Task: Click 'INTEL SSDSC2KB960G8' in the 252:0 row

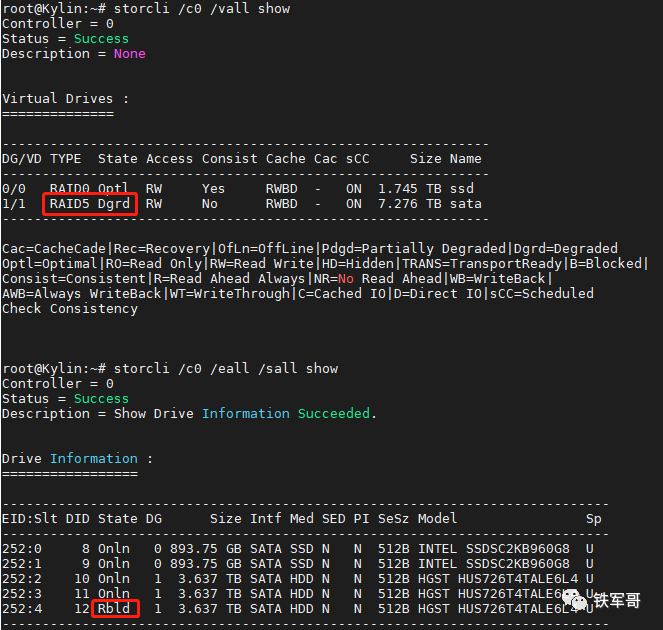Action: (493, 549)
